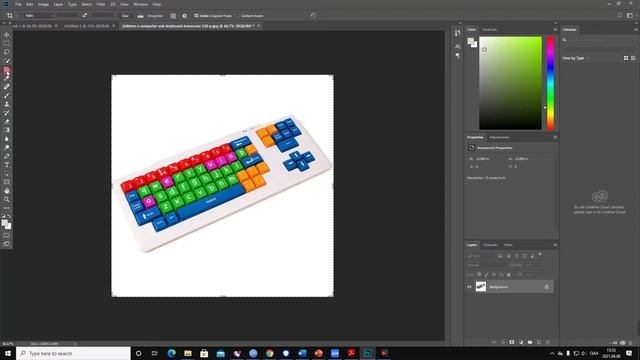
Task: Open the Color panel options menu
Action: [555, 30]
